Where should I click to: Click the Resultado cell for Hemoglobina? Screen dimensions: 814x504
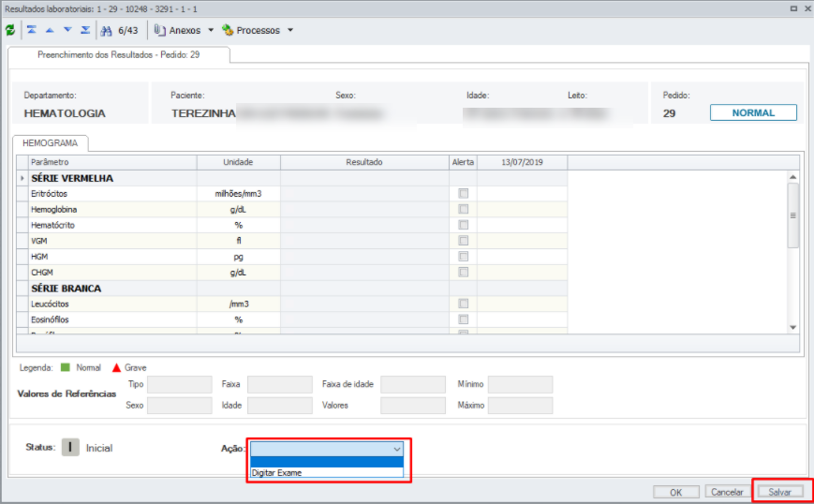tap(364, 209)
